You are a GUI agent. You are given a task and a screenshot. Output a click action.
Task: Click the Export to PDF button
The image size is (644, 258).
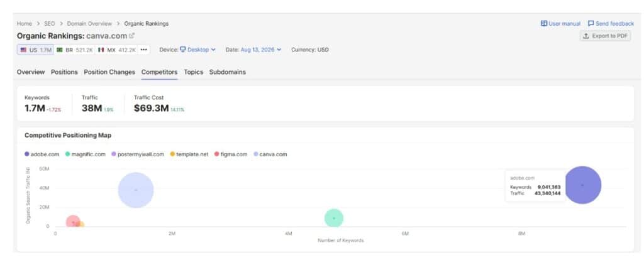pyautogui.click(x=605, y=36)
